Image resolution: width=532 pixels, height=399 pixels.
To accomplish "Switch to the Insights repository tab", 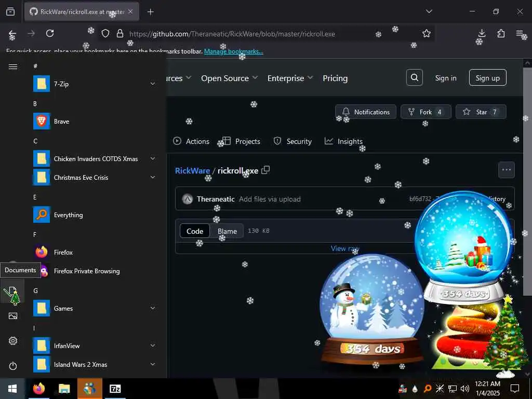I will [343, 141].
